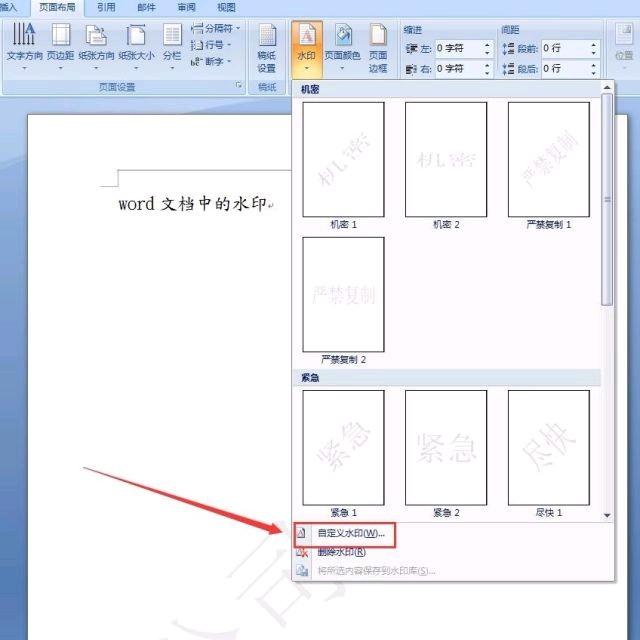Open the 文字方向 text direction tool

[24, 46]
